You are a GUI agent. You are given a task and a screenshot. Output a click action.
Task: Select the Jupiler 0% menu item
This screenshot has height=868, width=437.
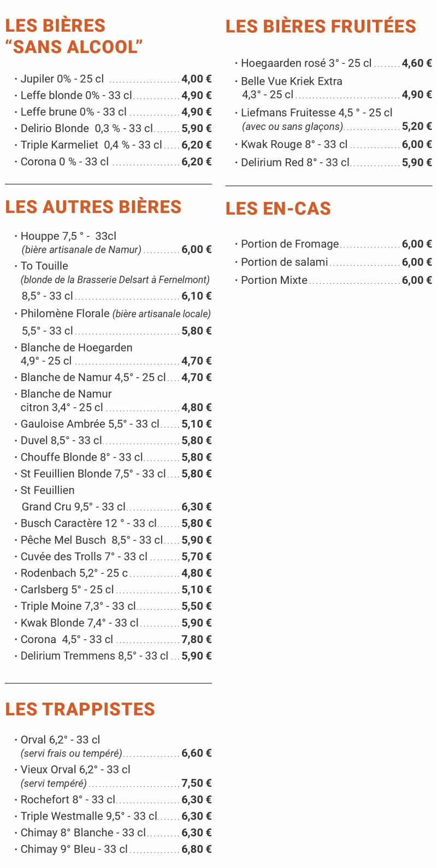[x=113, y=79]
